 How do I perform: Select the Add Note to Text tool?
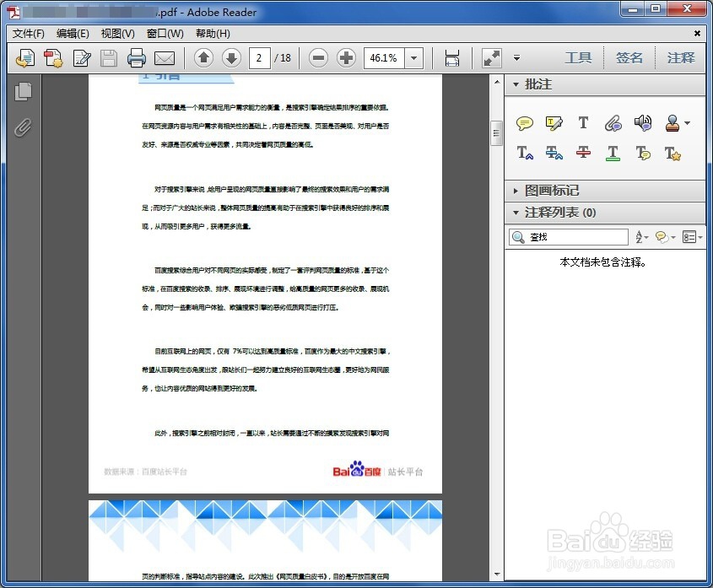[643, 154]
